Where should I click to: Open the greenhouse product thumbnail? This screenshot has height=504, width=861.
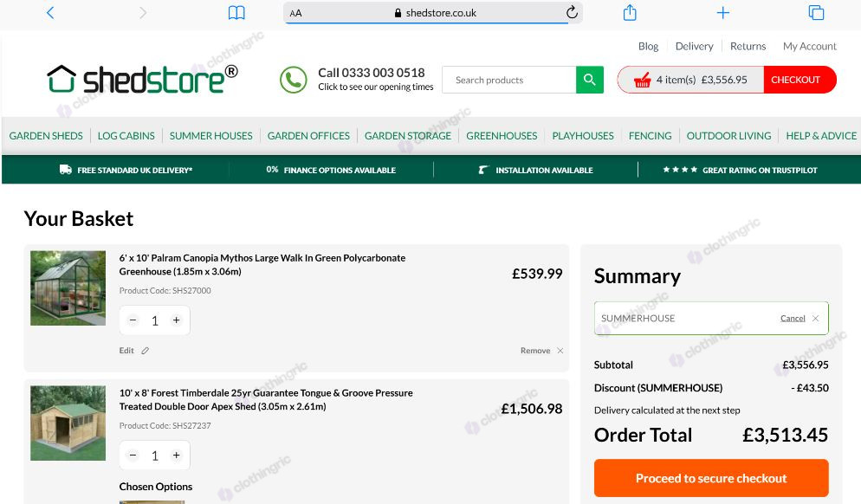pos(68,288)
